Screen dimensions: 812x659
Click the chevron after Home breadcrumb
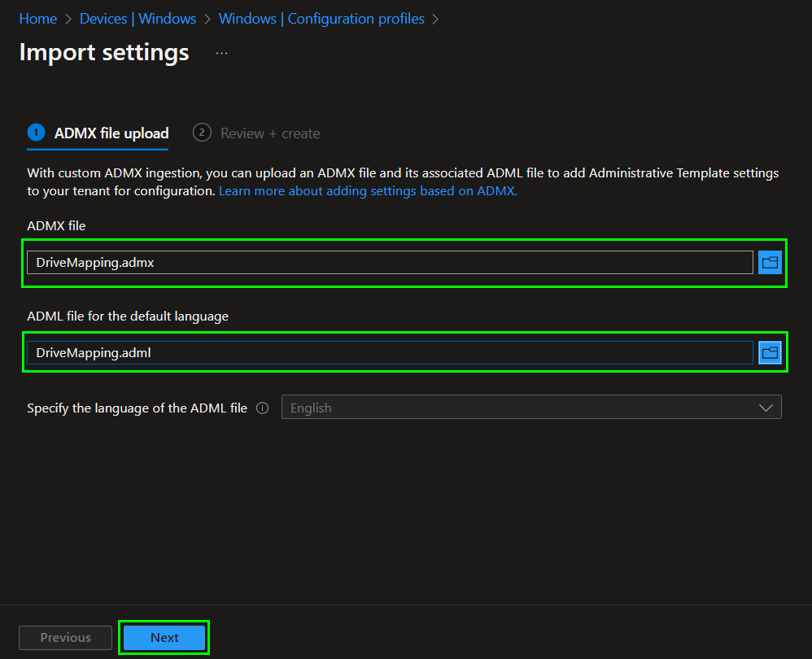[x=68, y=19]
